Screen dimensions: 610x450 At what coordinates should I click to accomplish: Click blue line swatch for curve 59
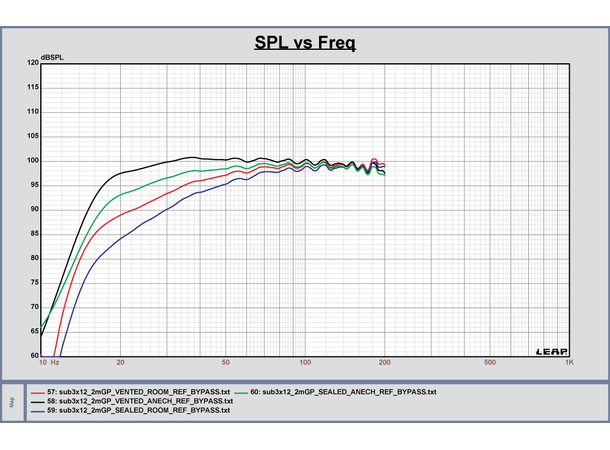point(38,411)
